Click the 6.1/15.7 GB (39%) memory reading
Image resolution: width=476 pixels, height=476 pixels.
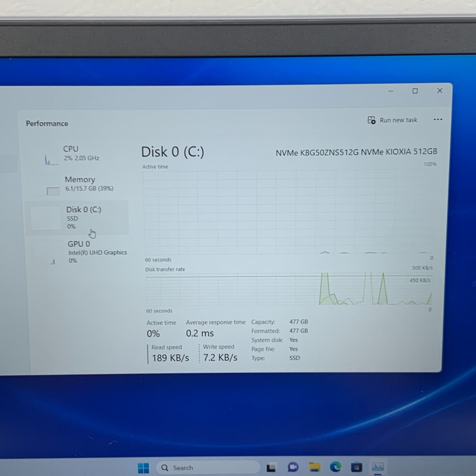[89, 188]
